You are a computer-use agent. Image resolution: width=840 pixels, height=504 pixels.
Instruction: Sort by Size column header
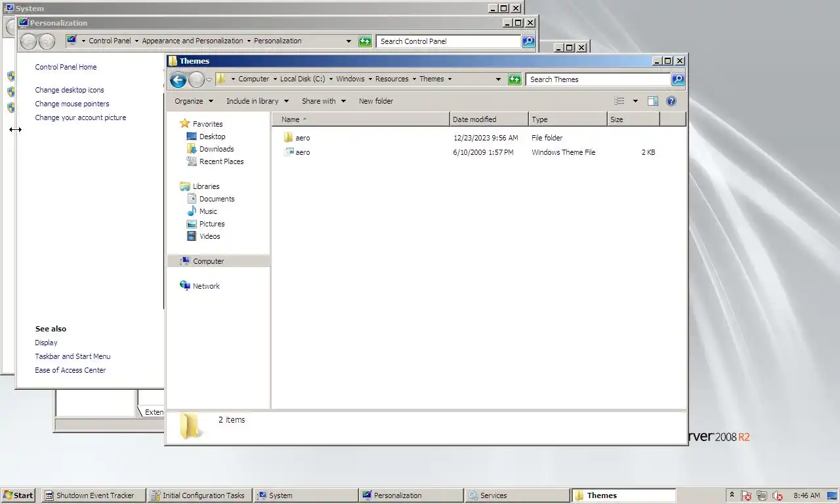point(633,119)
